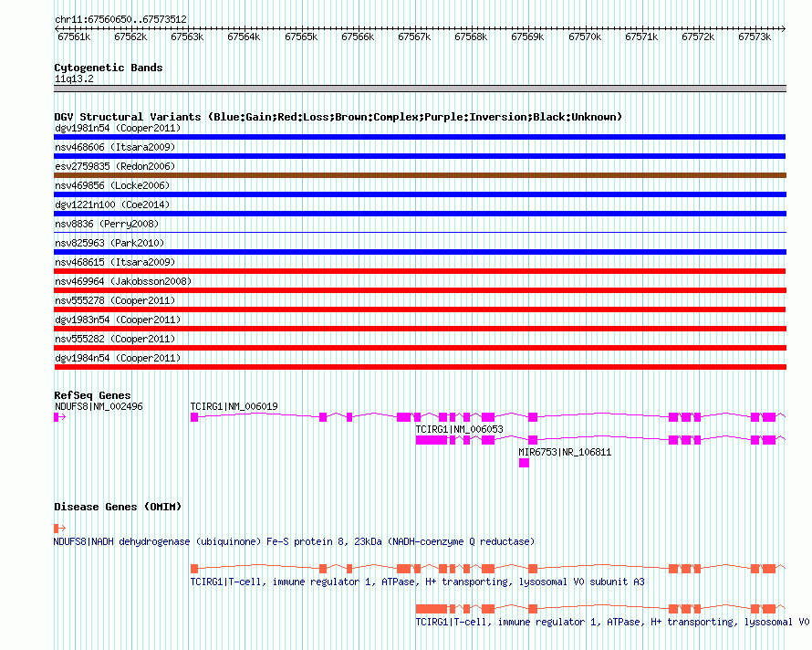The image size is (812, 650).
Task: Open TCIRG1 description link ending in subunit A3
Action: (x=417, y=582)
